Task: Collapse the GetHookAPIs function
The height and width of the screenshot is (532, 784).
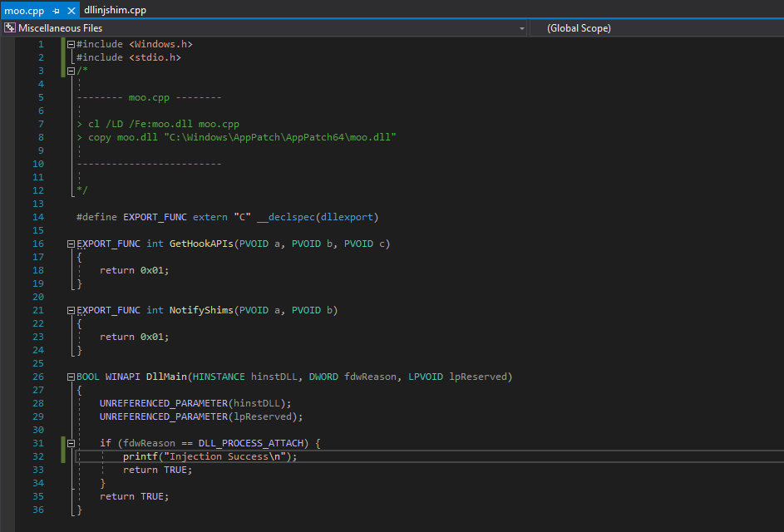Action: tap(71, 244)
